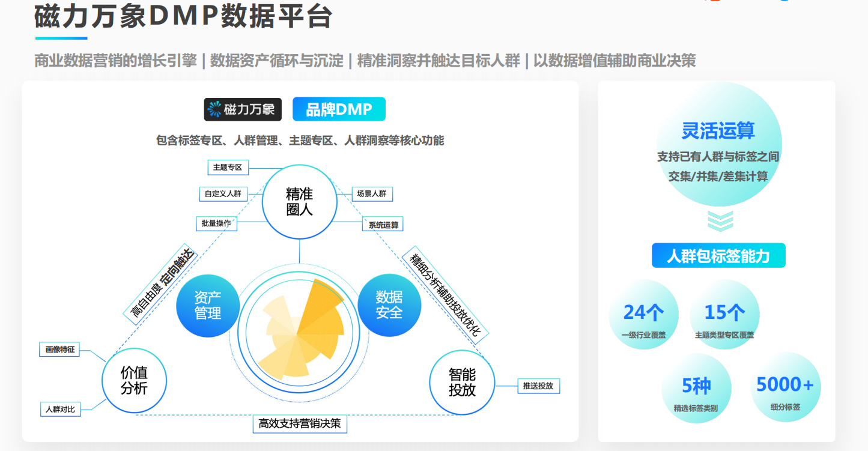Select the 智能投放 circle
Image resolution: width=868 pixels, height=451 pixels.
(462, 383)
